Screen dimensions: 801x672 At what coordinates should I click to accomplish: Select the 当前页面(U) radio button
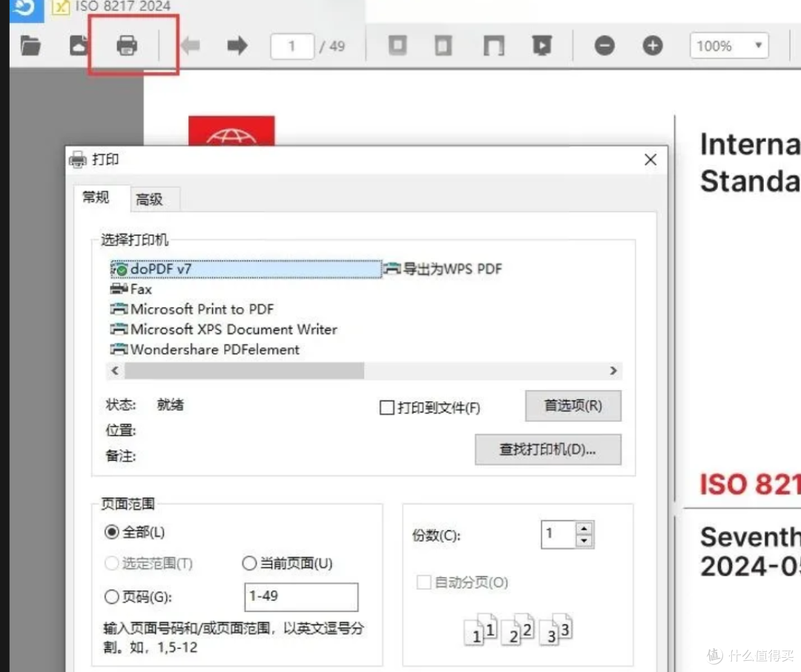pos(249,563)
